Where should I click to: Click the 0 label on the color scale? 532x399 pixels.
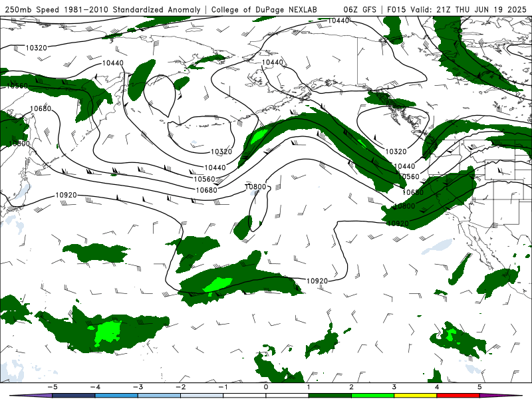tap(266, 387)
